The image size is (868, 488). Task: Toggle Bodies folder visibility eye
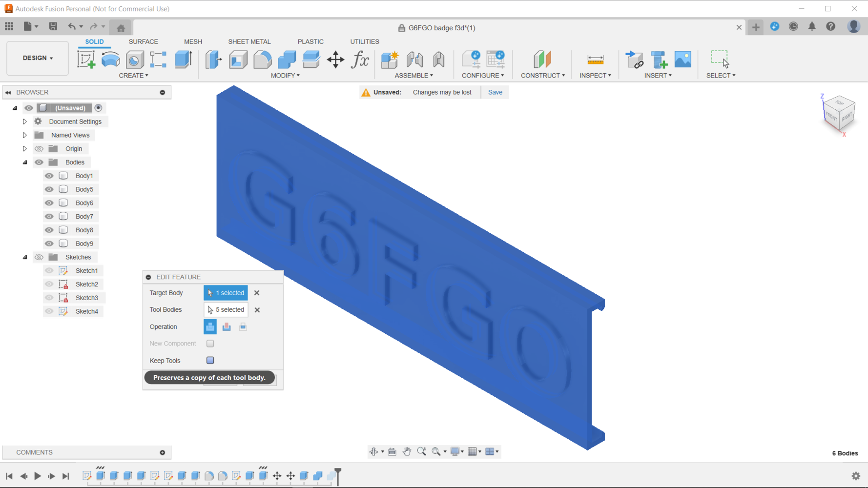point(39,162)
